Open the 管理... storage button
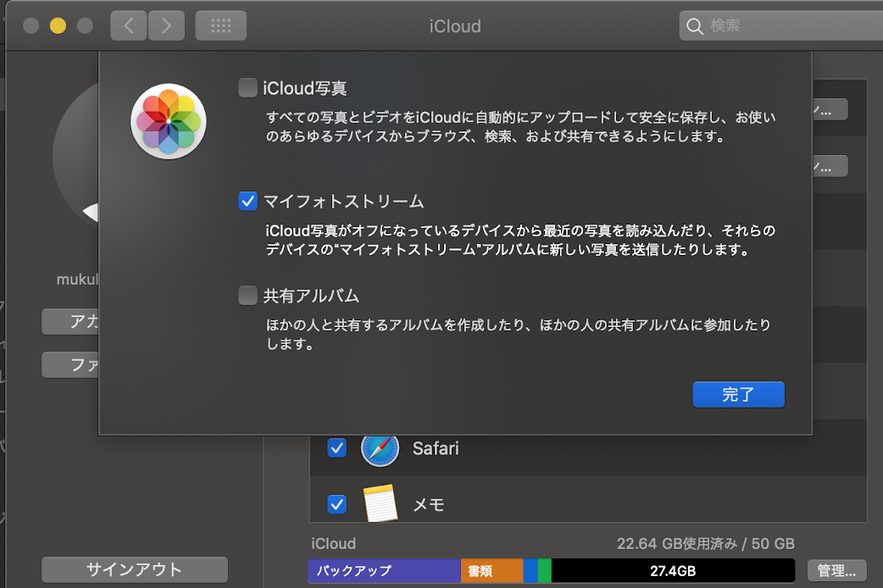This screenshot has width=883, height=588. tap(837, 570)
